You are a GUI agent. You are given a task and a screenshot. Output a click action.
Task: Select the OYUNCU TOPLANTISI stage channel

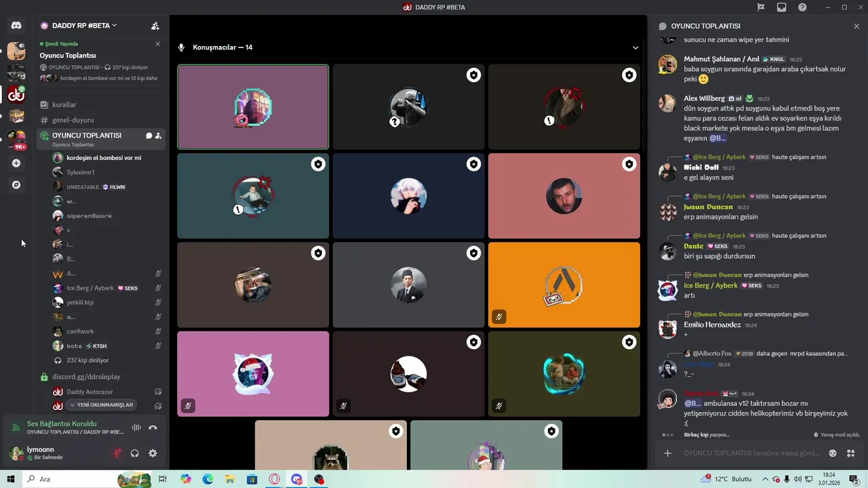(101, 138)
